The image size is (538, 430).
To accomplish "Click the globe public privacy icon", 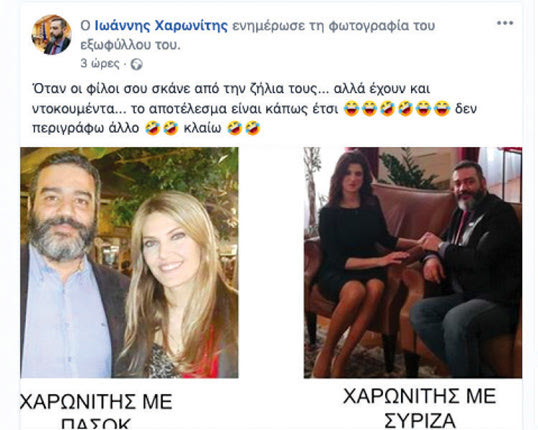I will tap(137, 65).
